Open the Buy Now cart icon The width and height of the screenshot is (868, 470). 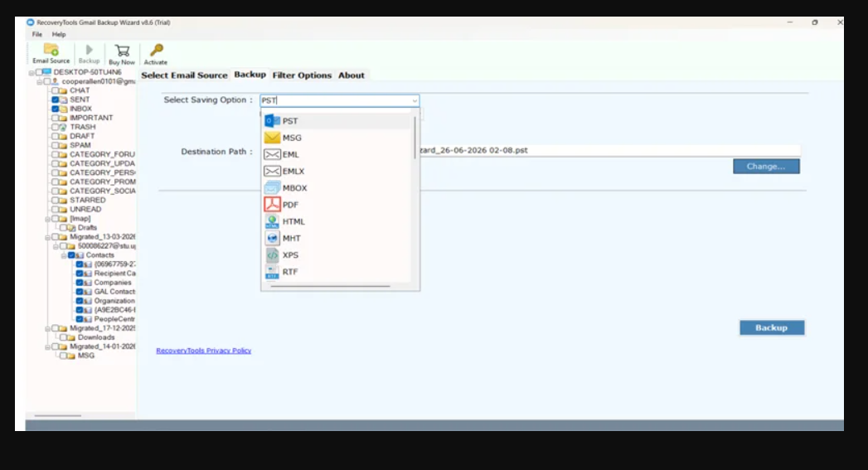122,51
